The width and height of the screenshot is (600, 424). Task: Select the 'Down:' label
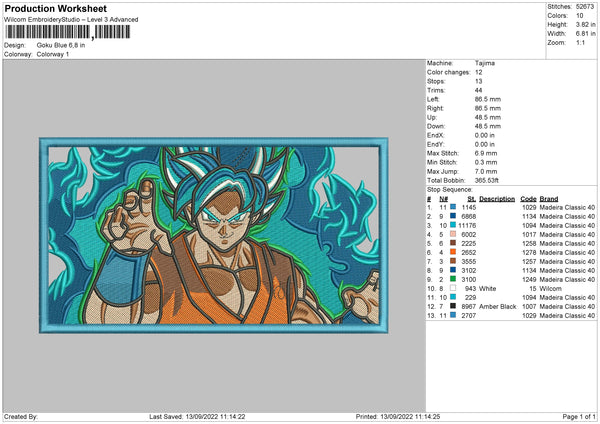point(436,126)
